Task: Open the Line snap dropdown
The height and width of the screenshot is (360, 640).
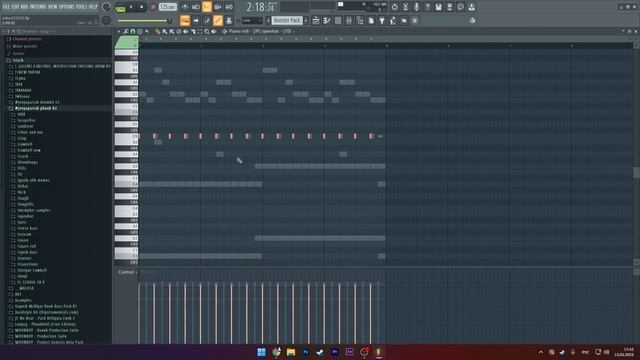Action: 251,20
